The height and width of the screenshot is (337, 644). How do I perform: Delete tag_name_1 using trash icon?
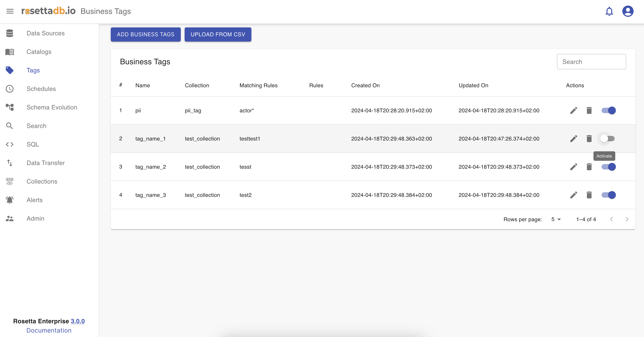click(x=589, y=139)
